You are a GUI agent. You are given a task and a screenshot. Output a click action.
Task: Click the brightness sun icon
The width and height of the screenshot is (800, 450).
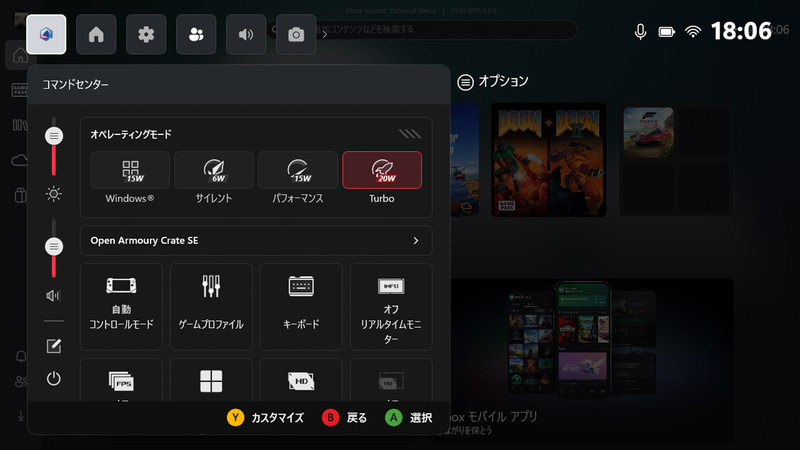[x=54, y=194]
